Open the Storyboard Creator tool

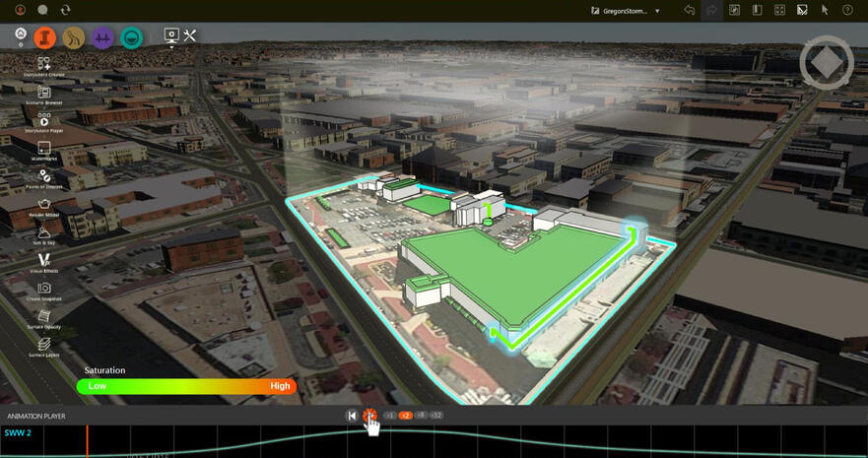coord(43,64)
